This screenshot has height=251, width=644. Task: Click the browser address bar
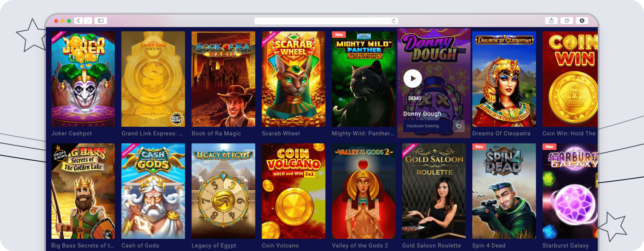(x=326, y=21)
